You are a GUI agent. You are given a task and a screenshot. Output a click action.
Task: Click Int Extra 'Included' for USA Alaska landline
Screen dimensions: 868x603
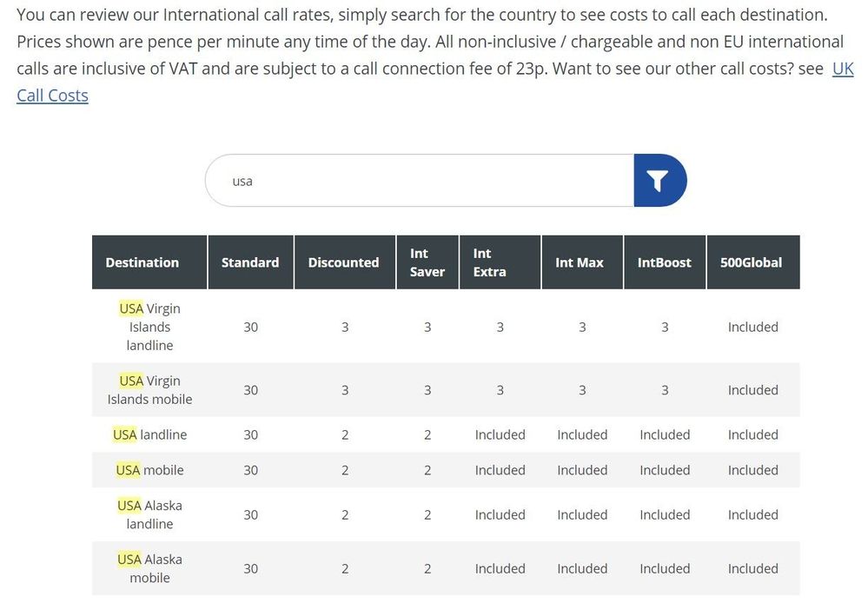click(500, 515)
